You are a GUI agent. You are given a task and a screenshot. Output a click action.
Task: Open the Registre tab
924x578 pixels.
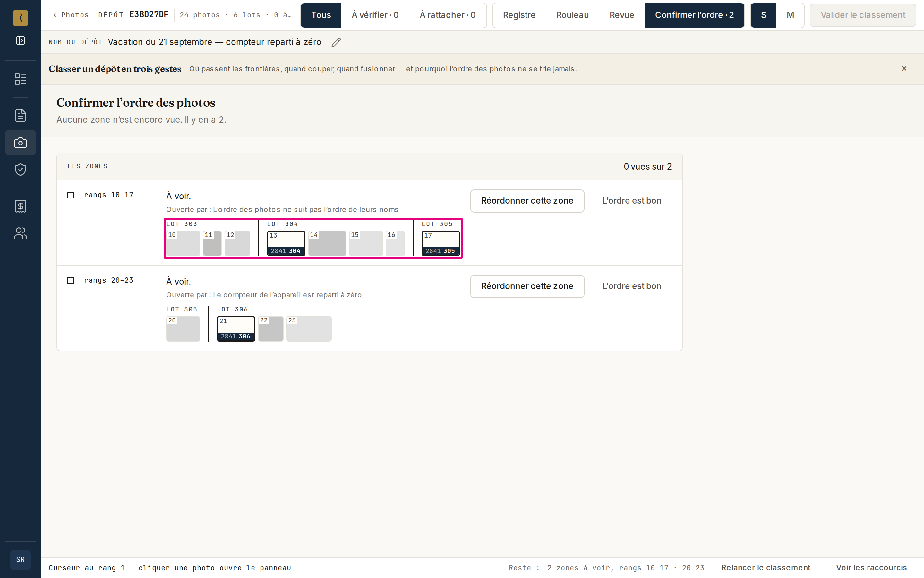519,15
